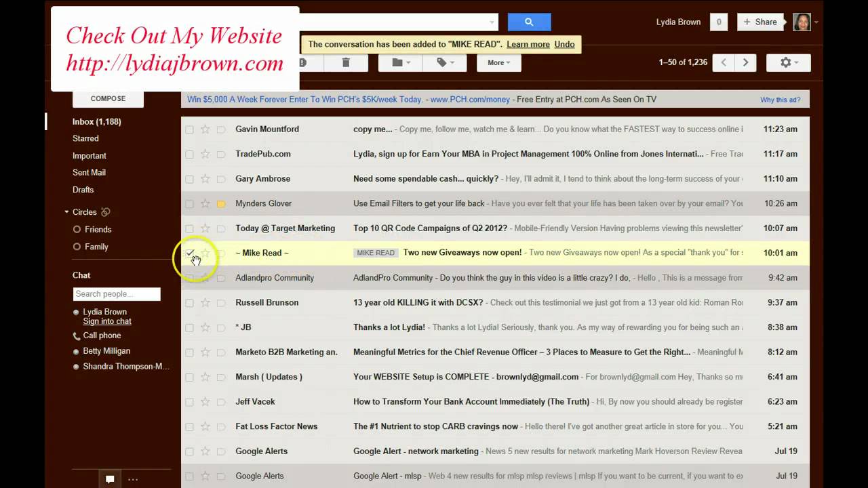868x488 pixels.
Task: Uncheck the Mike Read email checkbox
Action: 189,253
